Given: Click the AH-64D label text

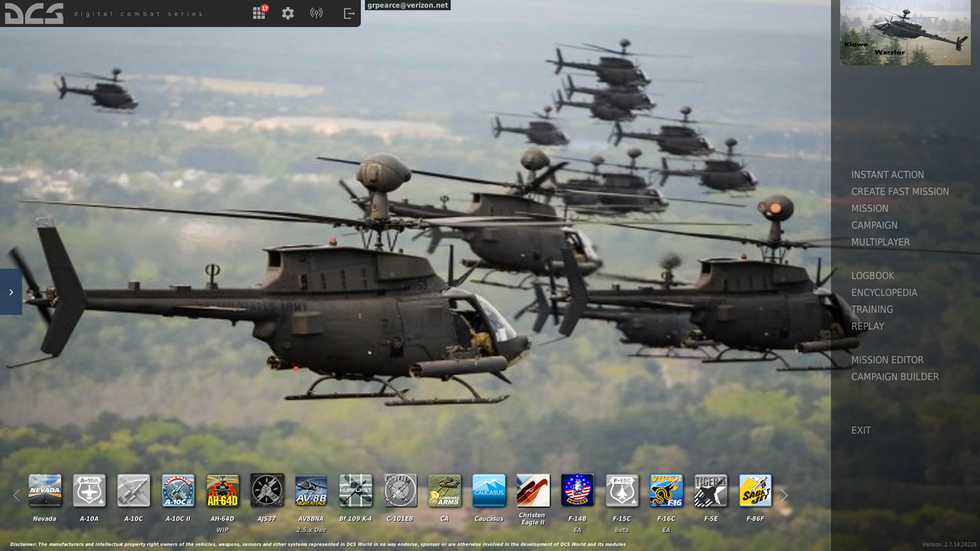Looking at the screenshot, I should coord(223,519).
